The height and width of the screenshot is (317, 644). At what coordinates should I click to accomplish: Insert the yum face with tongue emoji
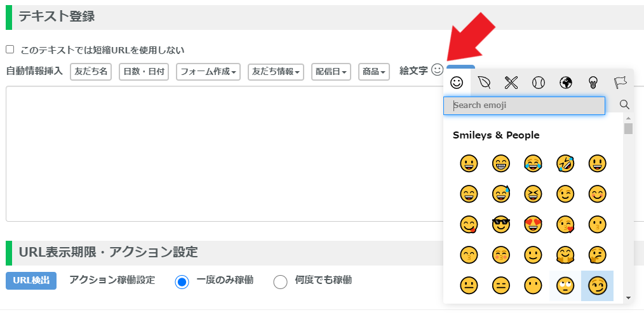(x=469, y=225)
